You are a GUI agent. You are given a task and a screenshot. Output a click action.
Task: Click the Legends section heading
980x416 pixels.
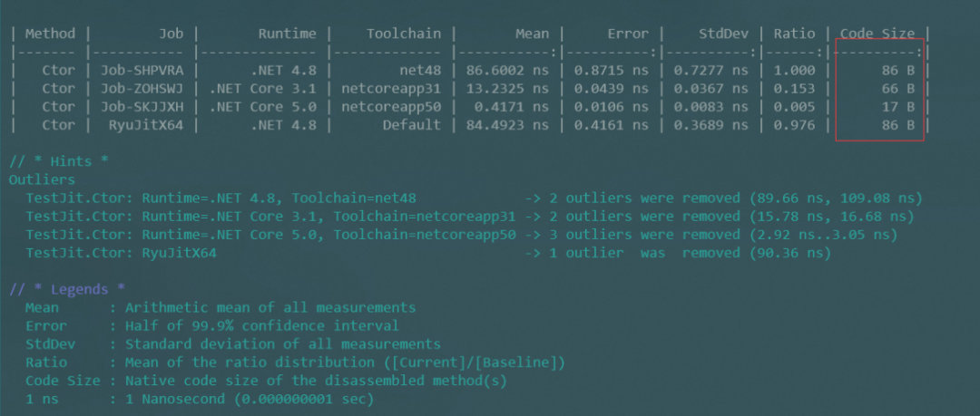coord(67,289)
